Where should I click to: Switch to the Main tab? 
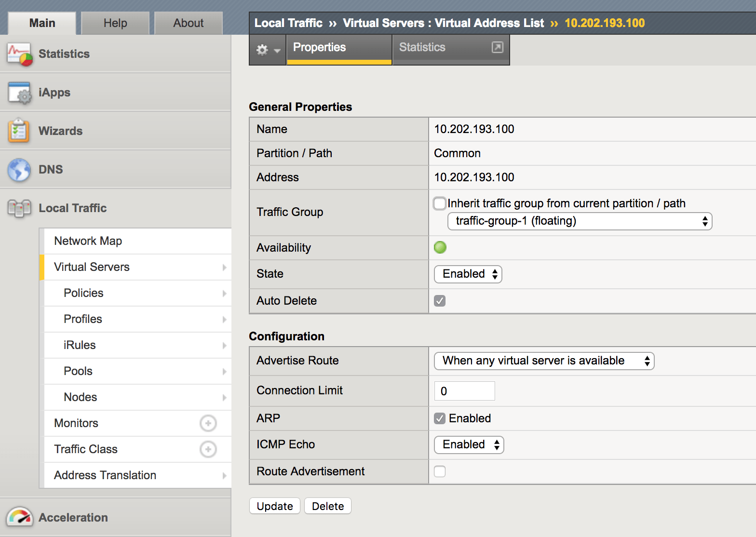(x=42, y=23)
